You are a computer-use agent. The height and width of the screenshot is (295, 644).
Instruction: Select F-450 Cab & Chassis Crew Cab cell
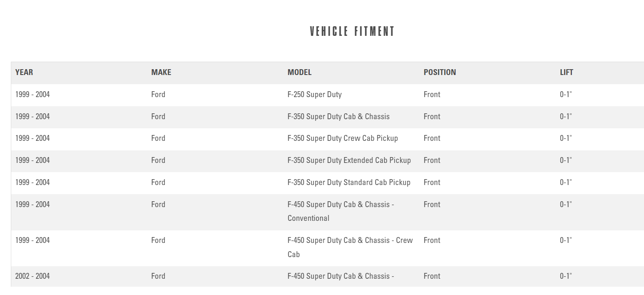tap(350, 247)
